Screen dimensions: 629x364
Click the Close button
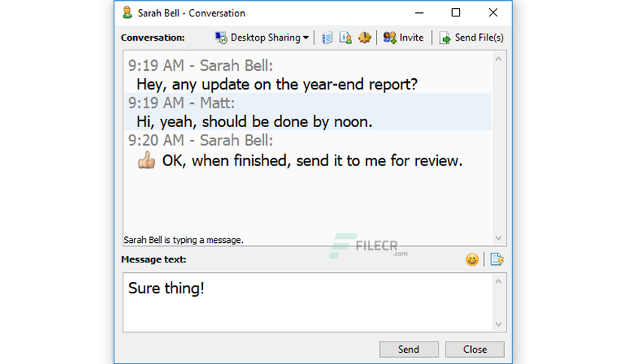475,349
